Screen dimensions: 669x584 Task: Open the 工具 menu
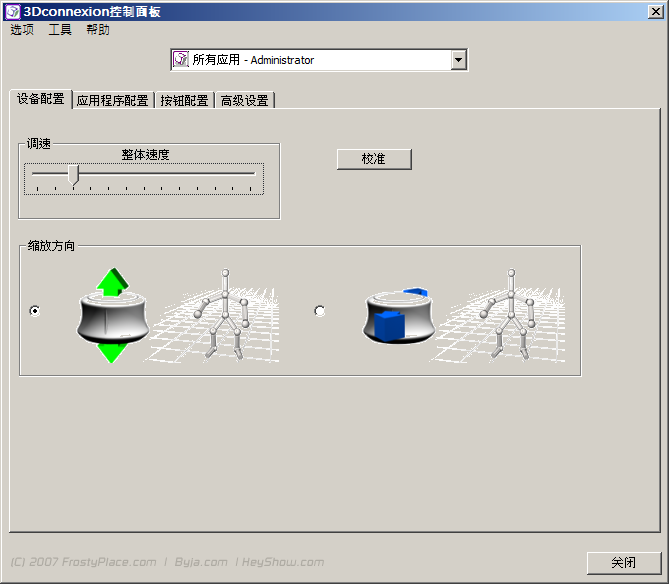click(60, 30)
